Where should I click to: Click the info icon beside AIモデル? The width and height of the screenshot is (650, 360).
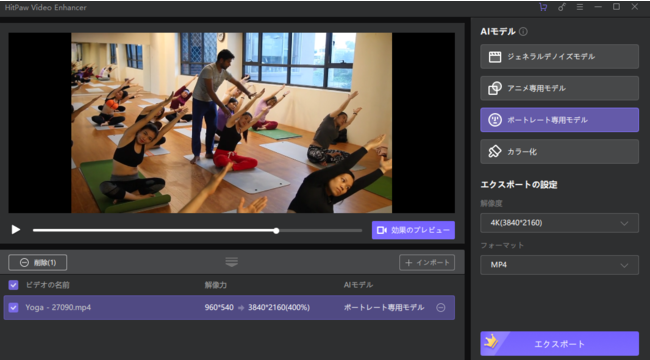pyautogui.click(x=523, y=32)
